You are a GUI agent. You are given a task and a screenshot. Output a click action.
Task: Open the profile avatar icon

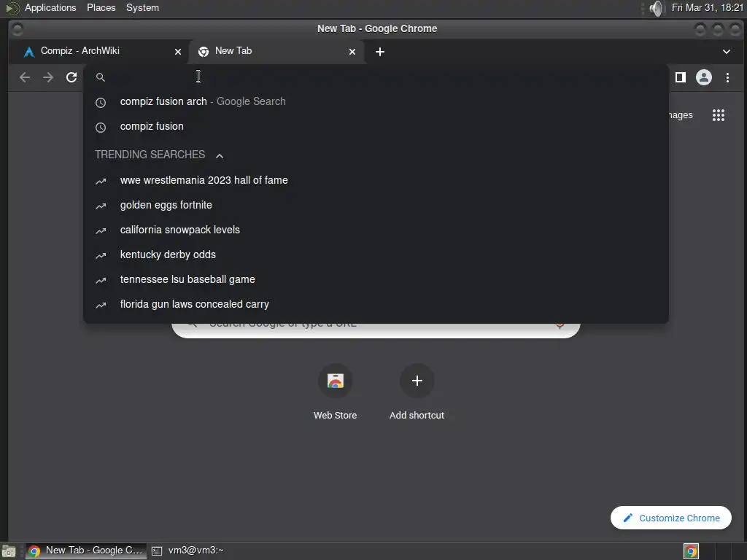tap(704, 77)
